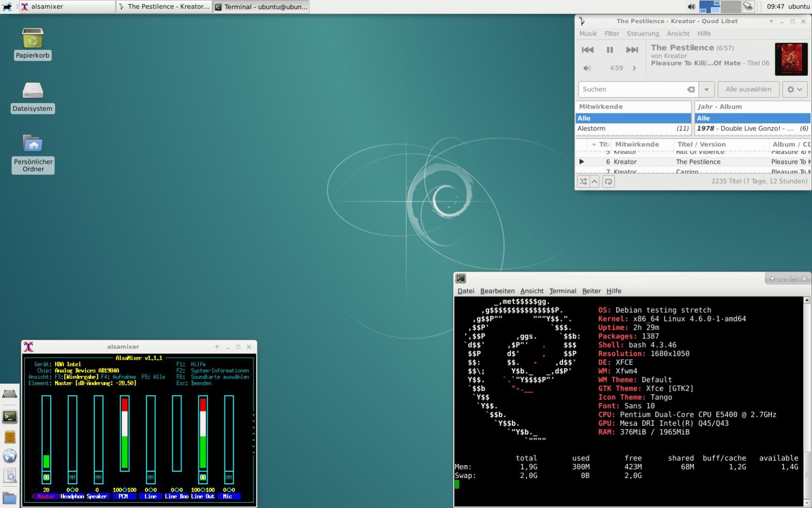Select the 1978 Double Live Gonzo! album
This screenshot has width=812, height=508.
(x=752, y=128)
